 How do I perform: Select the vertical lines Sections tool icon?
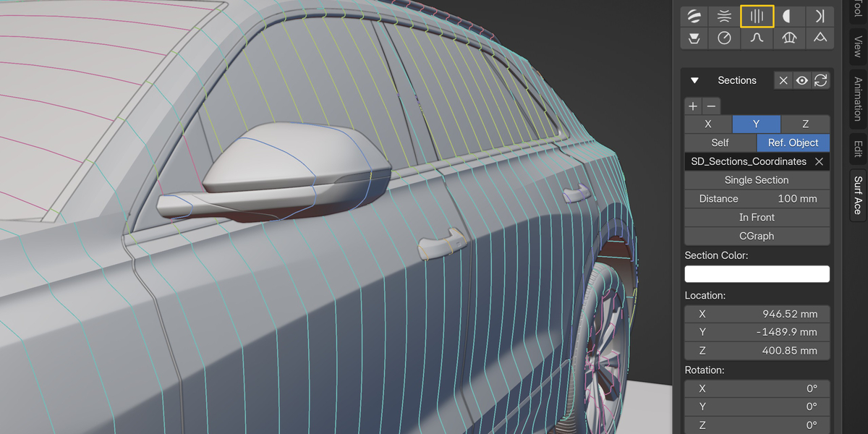[x=757, y=16]
